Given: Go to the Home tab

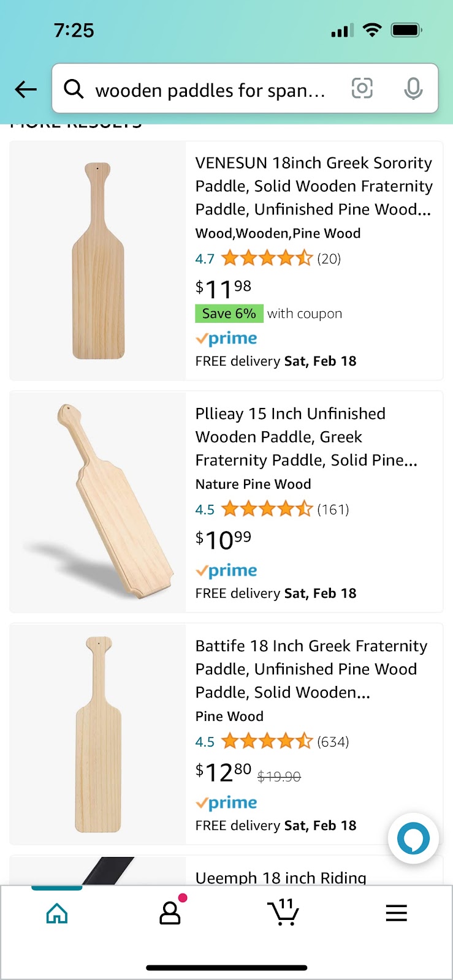Looking at the screenshot, I should tap(57, 913).
